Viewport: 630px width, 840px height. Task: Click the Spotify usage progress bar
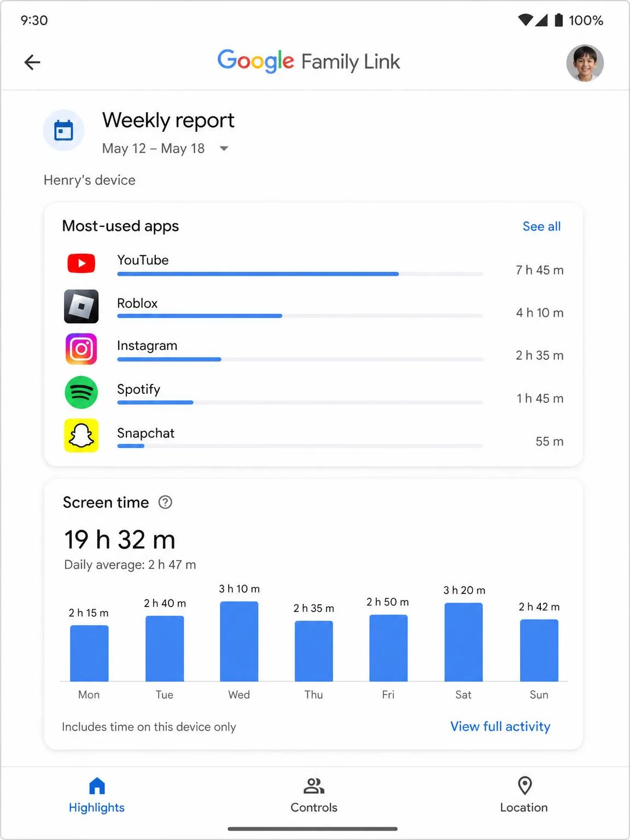pos(300,402)
